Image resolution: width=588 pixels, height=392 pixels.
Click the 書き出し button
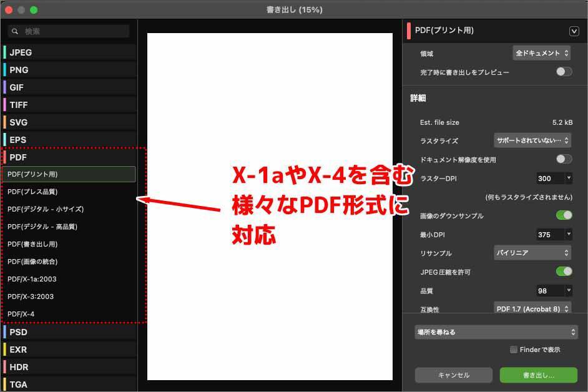tap(538, 375)
